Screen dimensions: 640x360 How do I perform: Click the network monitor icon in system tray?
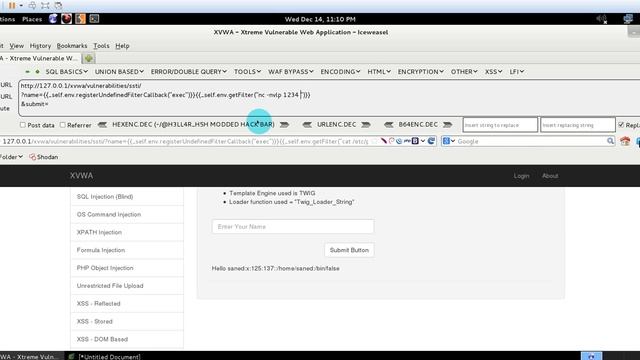[x=628, y=19]
